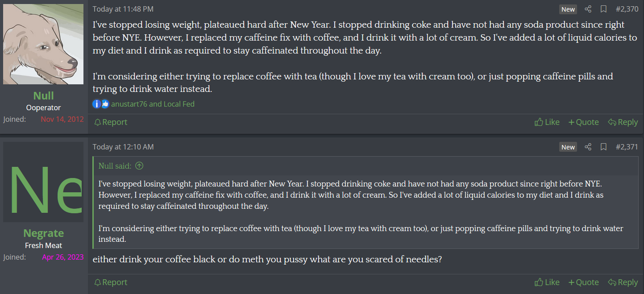Reply to Null's post
This screenshot has width=644, height=294.
point(623,122)
